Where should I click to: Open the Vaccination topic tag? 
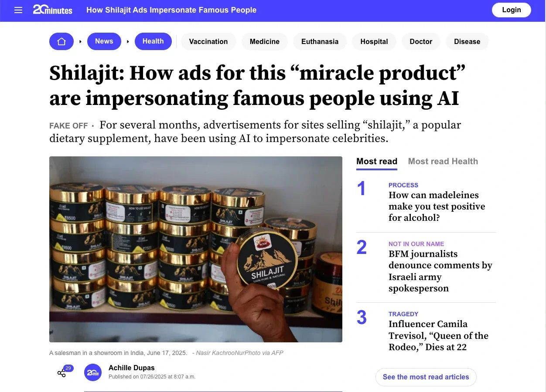[x=208, y=42]
